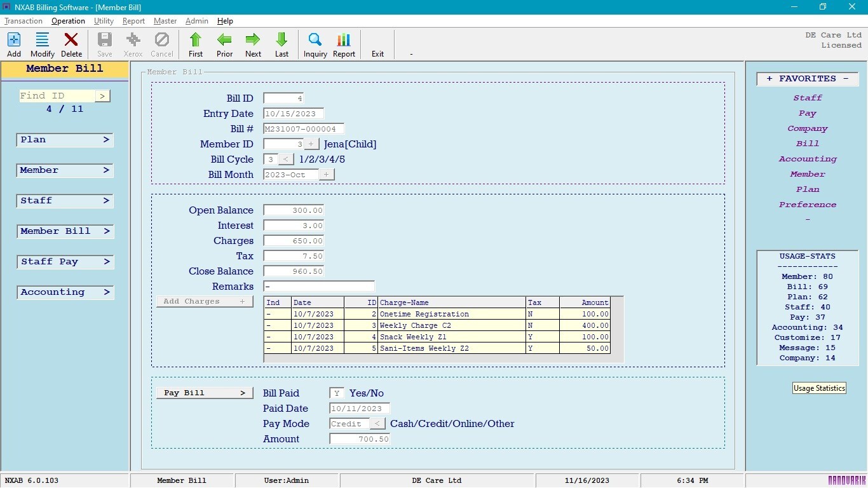Open the Accounting sidebar section

[x=65, y=292]
